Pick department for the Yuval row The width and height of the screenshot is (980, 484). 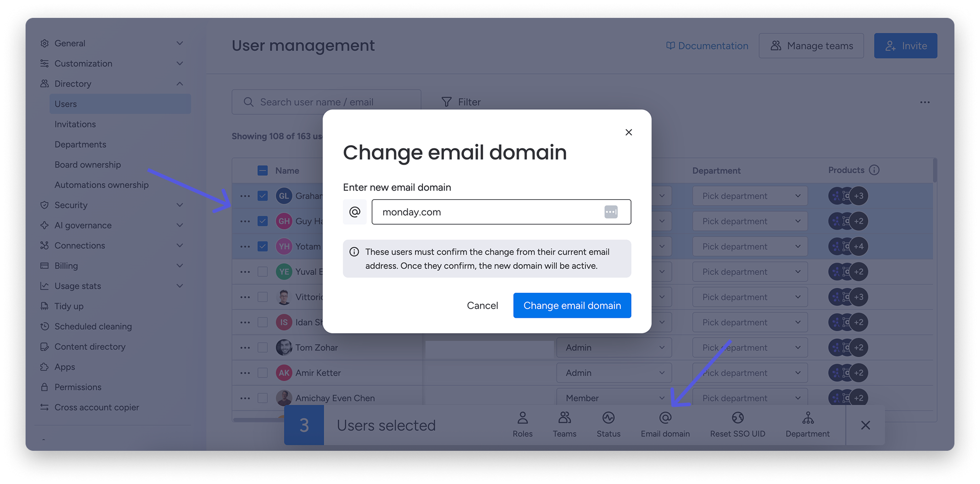[x=750, y=272]
